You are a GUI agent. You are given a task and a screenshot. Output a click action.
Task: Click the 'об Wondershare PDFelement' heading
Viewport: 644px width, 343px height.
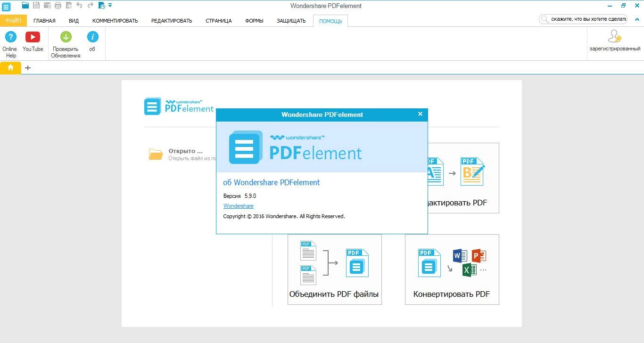[x=271, y=182]
